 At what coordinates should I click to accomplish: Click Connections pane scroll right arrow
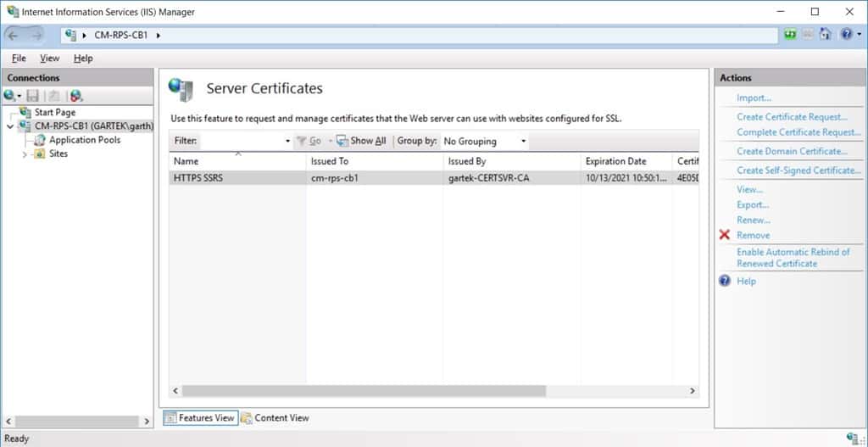147,422
